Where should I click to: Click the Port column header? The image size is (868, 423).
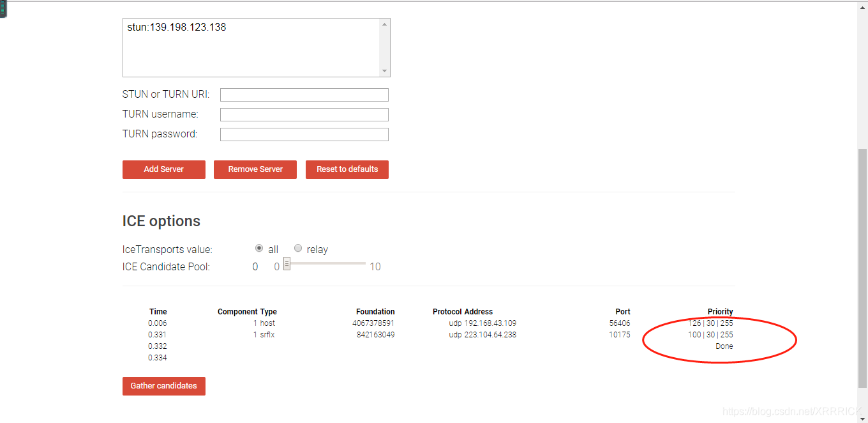click(623, 312)
